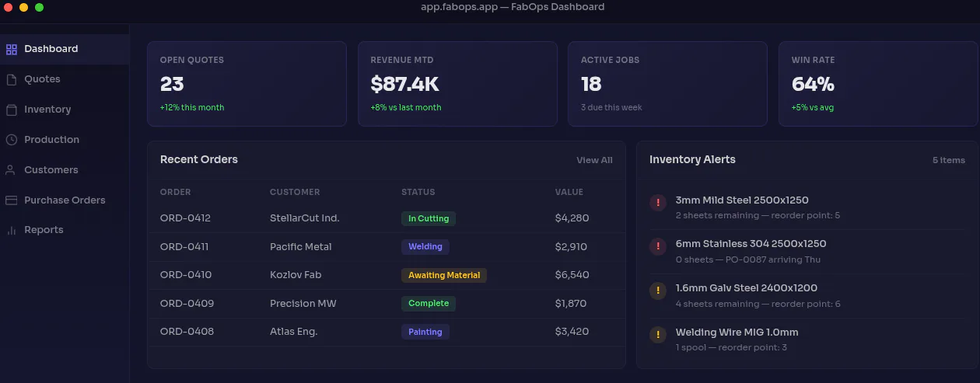Click the In Cutting status badge
The width and height of the screenshot is (980, 383).
(x=429, y=219)
